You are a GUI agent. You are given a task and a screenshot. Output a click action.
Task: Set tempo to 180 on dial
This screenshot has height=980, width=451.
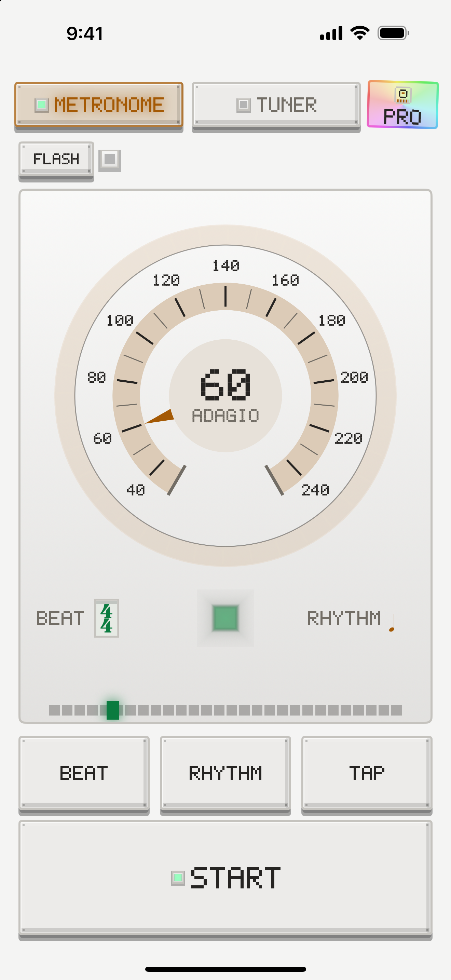(332, 320)
